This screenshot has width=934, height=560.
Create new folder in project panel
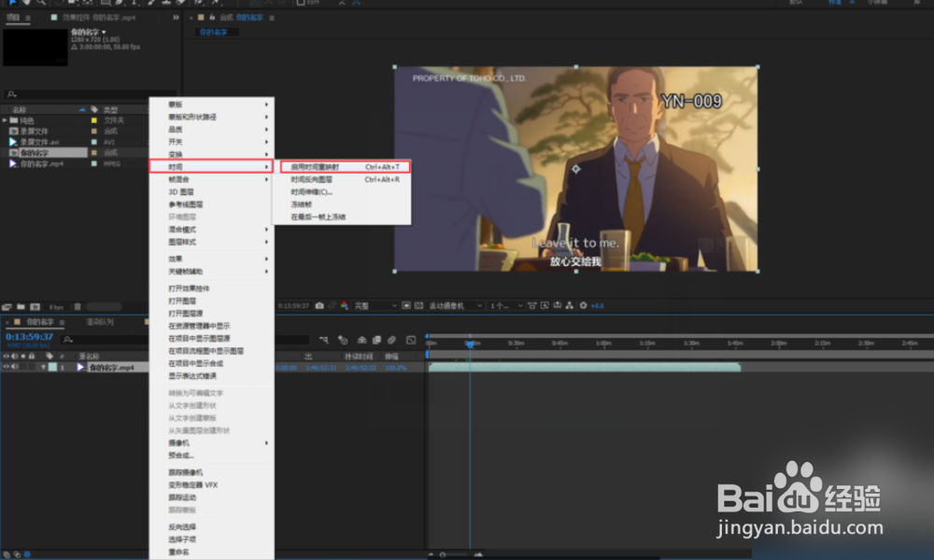pos(21,307)
